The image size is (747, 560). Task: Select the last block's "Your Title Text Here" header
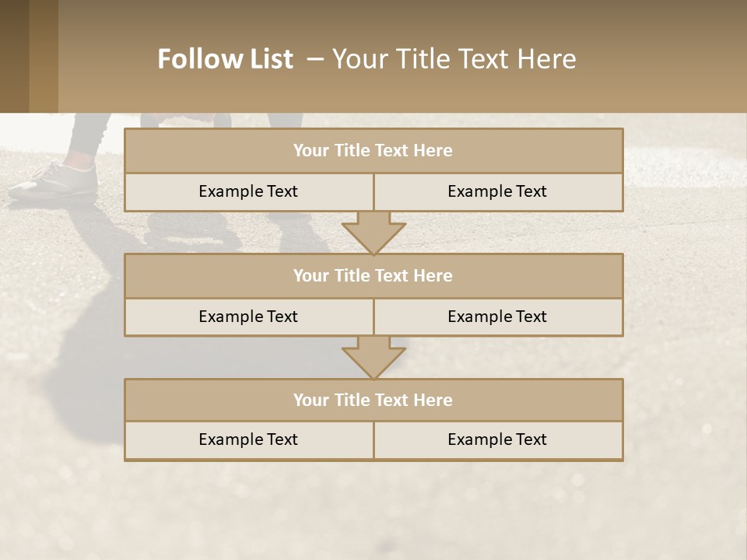tap(373, 401)
